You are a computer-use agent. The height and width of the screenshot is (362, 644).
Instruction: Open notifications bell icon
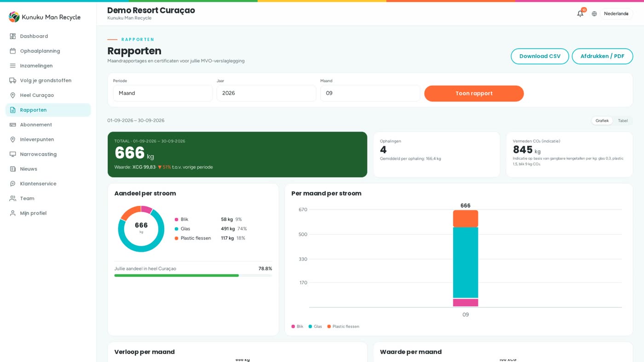(580, 14)
